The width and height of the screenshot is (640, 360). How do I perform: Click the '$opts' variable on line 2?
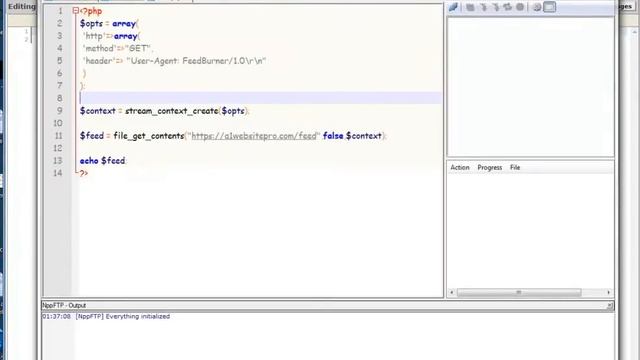[x=91, y=24]
